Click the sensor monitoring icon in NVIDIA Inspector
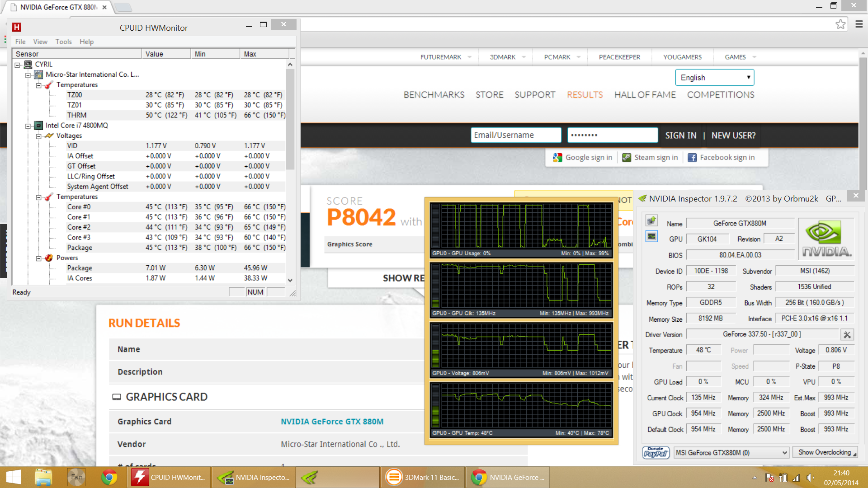The width and height of the screenshot is (868, 488). coord(651,236)
